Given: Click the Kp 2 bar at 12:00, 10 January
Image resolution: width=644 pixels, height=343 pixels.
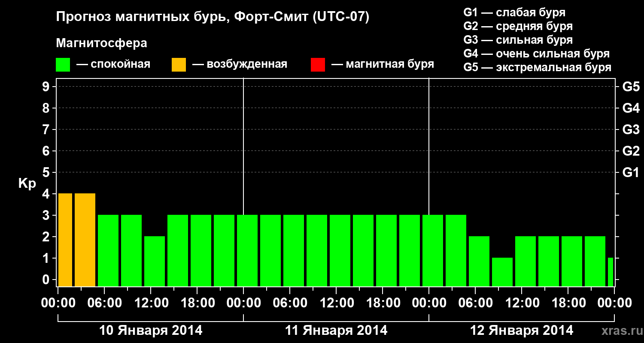Looking at the screenshot, I should (155, 262).
